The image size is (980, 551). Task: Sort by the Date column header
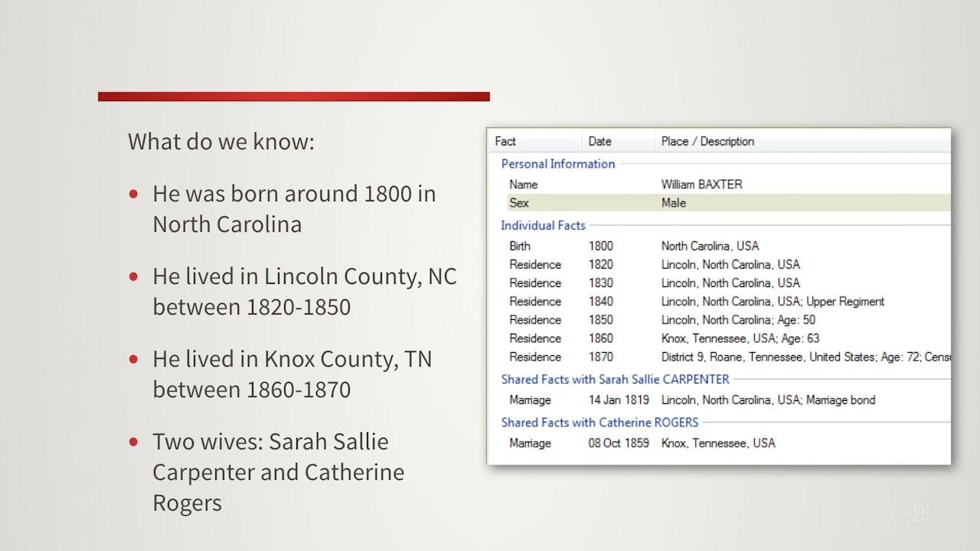599,142
